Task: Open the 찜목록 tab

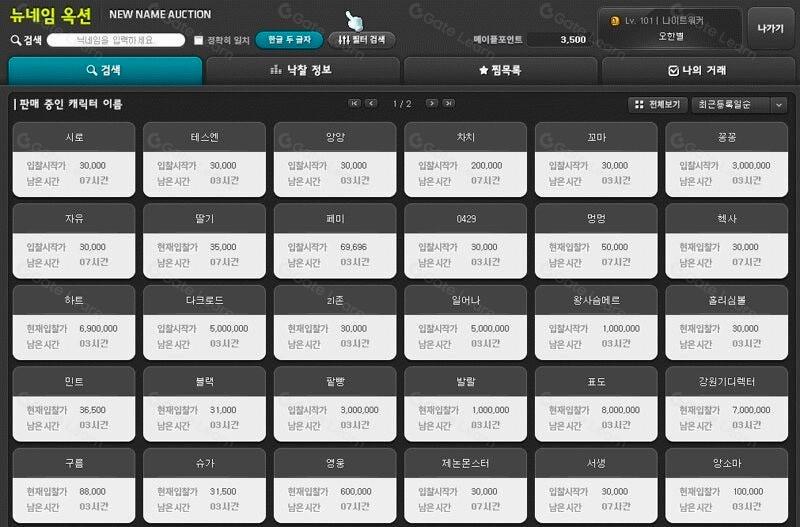Action: (x=500, y=70)
